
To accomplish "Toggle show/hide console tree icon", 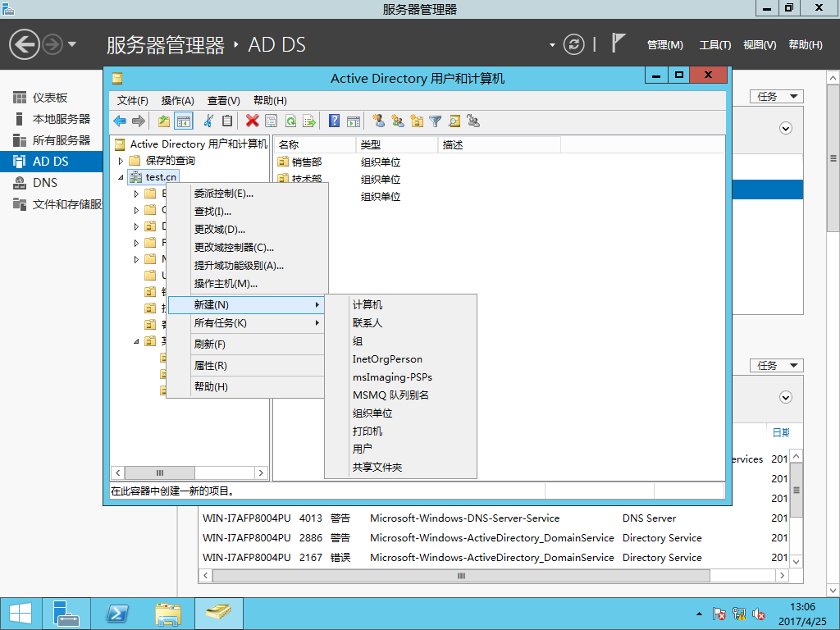I will point(183,121).
